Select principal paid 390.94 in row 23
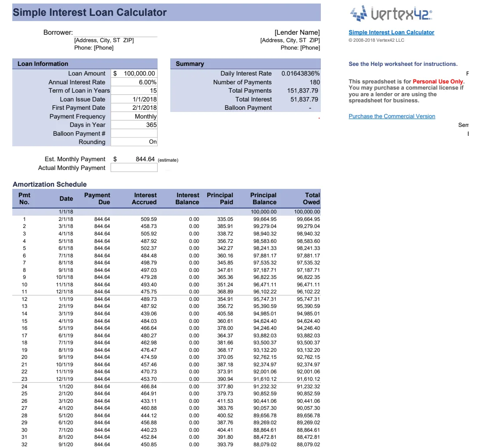481x448 pixels. point(225,379)
